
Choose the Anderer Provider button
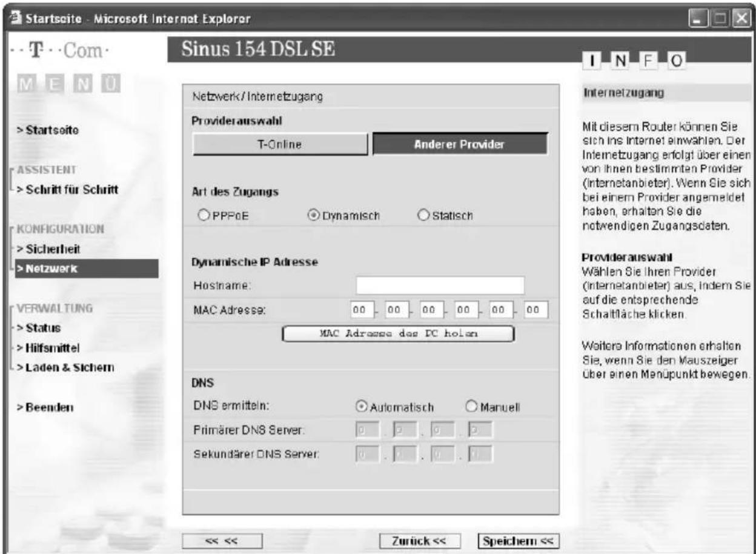point(460,145)
